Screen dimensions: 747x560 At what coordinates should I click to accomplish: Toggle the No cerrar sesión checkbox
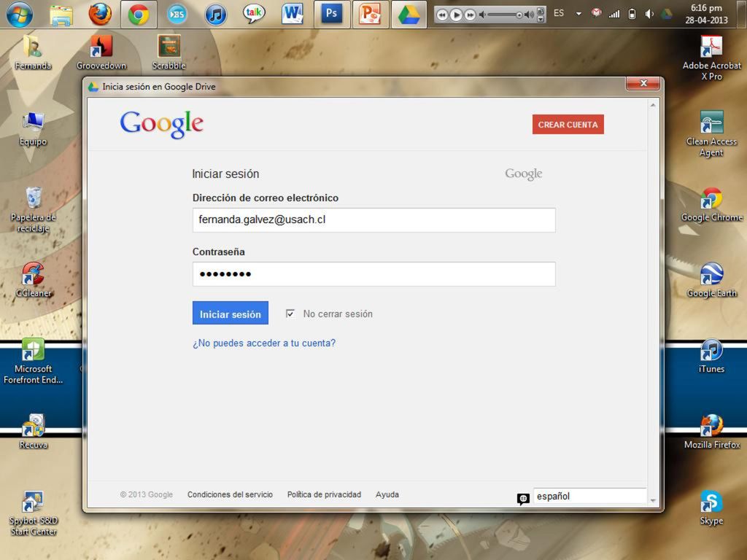290,314
